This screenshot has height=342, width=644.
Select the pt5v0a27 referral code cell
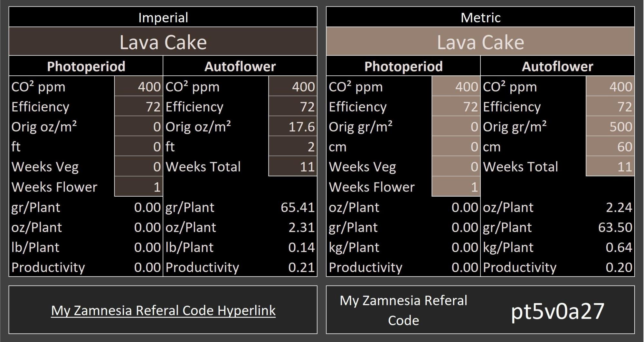pyautogui.click(x=557, y=311)
